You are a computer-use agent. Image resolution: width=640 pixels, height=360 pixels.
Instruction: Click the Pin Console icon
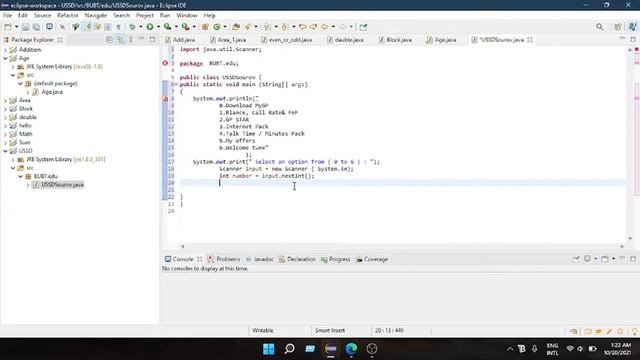click(576, 259)
